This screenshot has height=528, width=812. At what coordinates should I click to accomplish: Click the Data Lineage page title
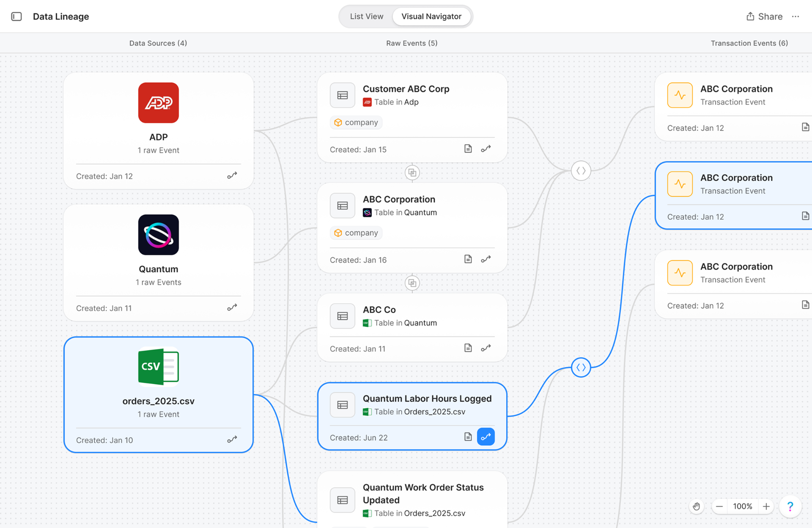pyautogui.click(x=61, y=16)
